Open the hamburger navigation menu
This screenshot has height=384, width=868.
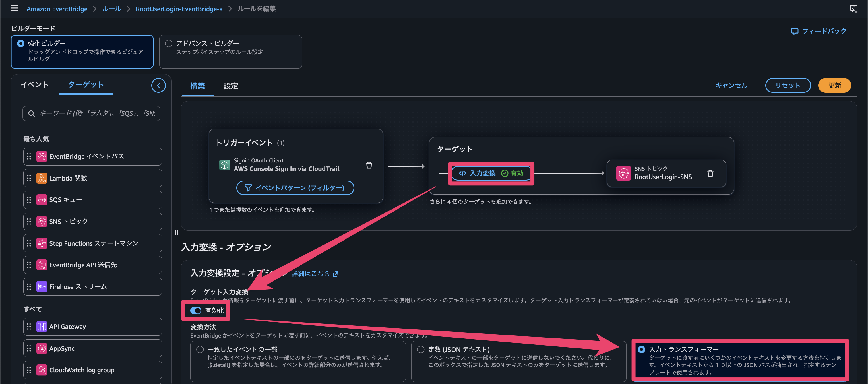click(14, 8)
